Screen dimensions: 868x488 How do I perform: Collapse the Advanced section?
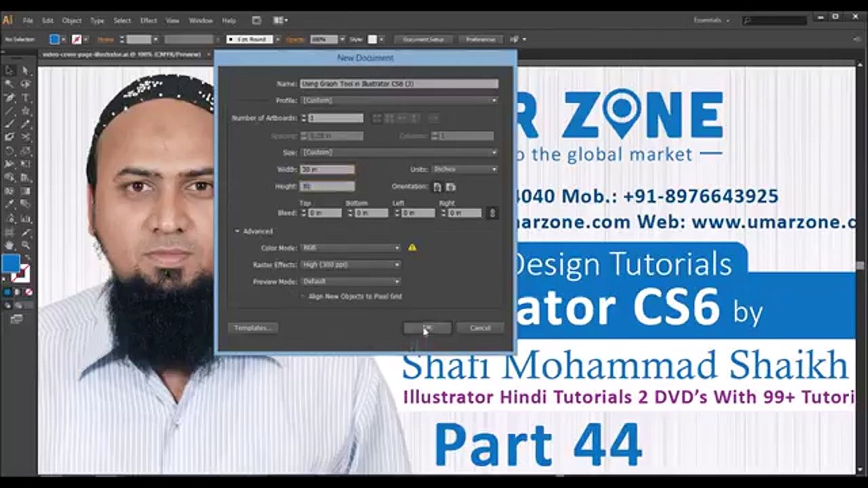pos(237,231)
